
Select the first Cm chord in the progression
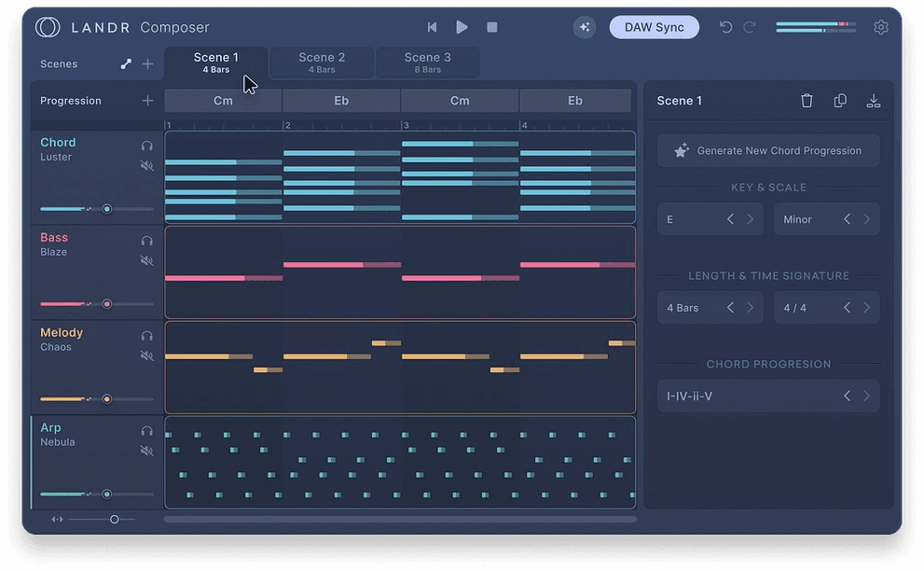tap(222, 100)
